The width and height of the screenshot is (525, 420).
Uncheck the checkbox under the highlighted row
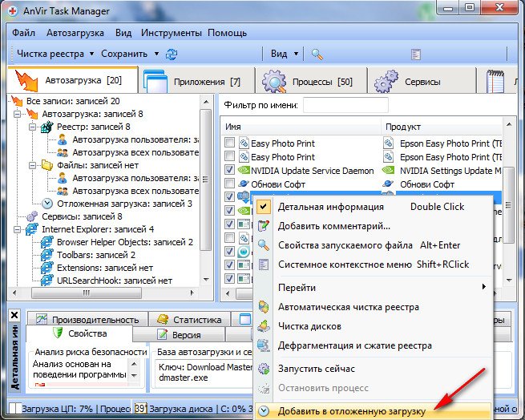[x=229, y=210]
